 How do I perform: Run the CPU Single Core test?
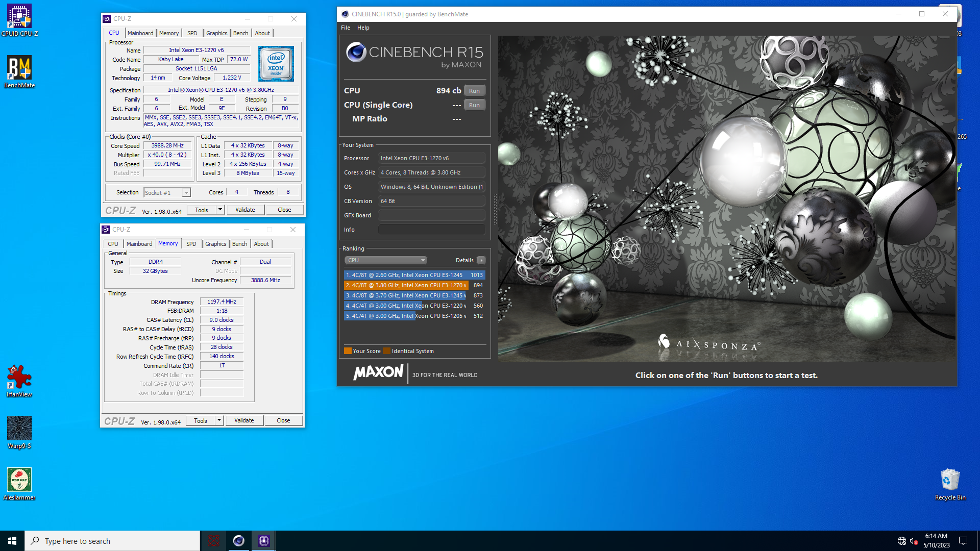[474, 105]
